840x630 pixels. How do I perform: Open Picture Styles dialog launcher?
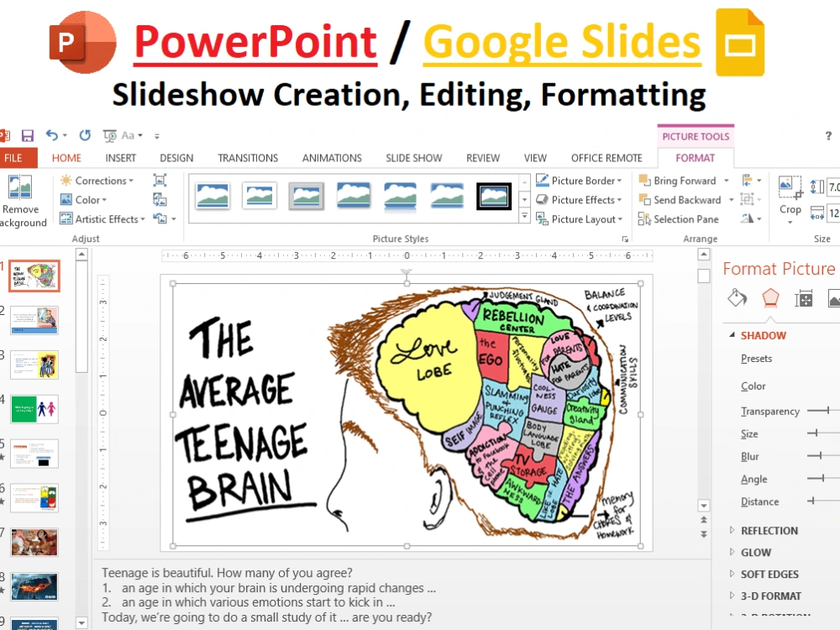(x=625, y=239)
